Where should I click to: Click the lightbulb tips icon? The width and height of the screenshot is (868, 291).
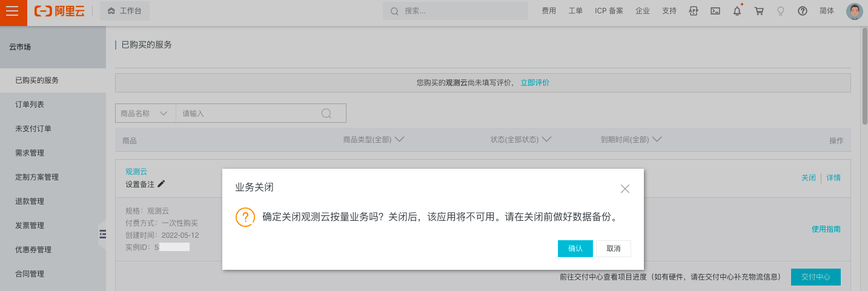coord(781,11)
